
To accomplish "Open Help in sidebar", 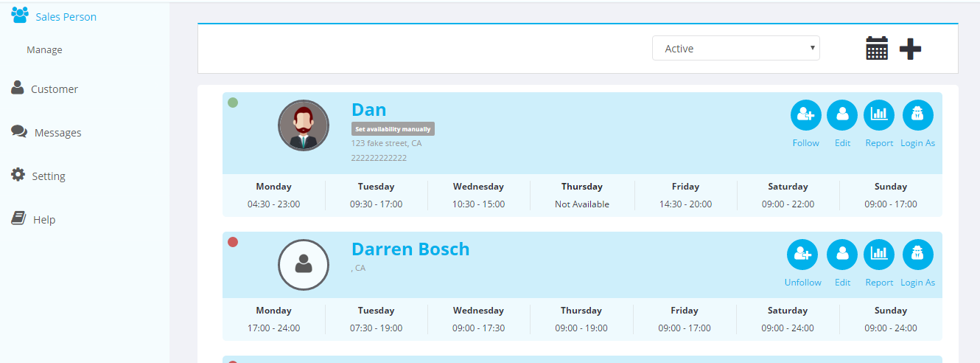I will tap(44, 220).
